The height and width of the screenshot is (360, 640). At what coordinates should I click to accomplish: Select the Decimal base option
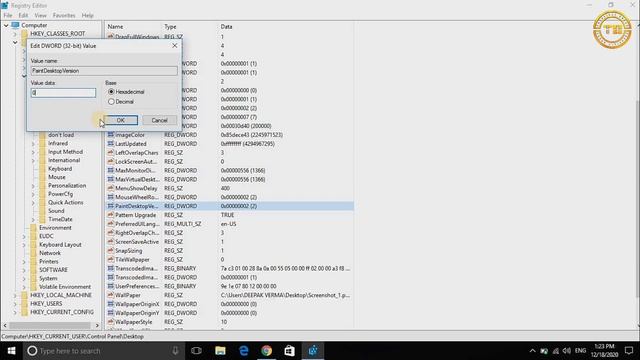[x=111, y=102]
